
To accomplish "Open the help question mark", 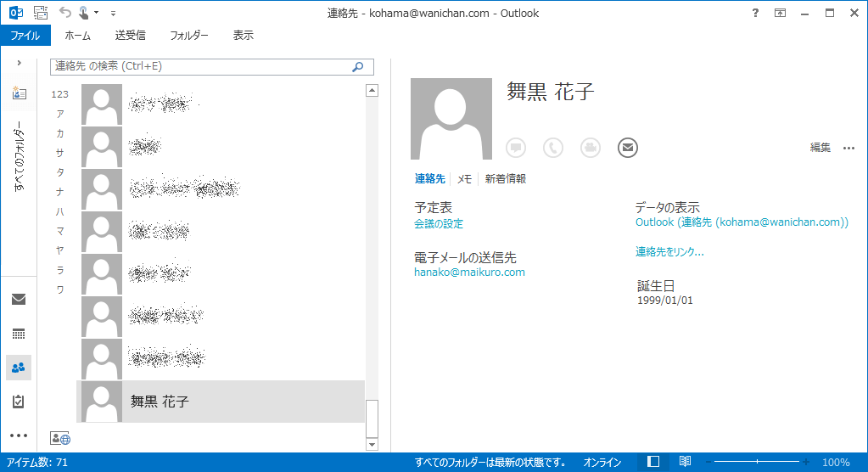I will tap(755, 13).
